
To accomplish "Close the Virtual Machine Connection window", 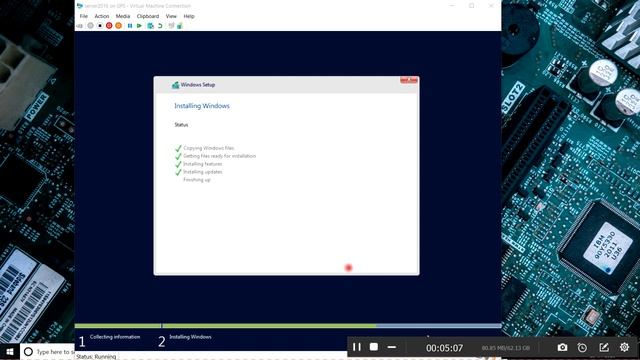I will pos(491,6).
